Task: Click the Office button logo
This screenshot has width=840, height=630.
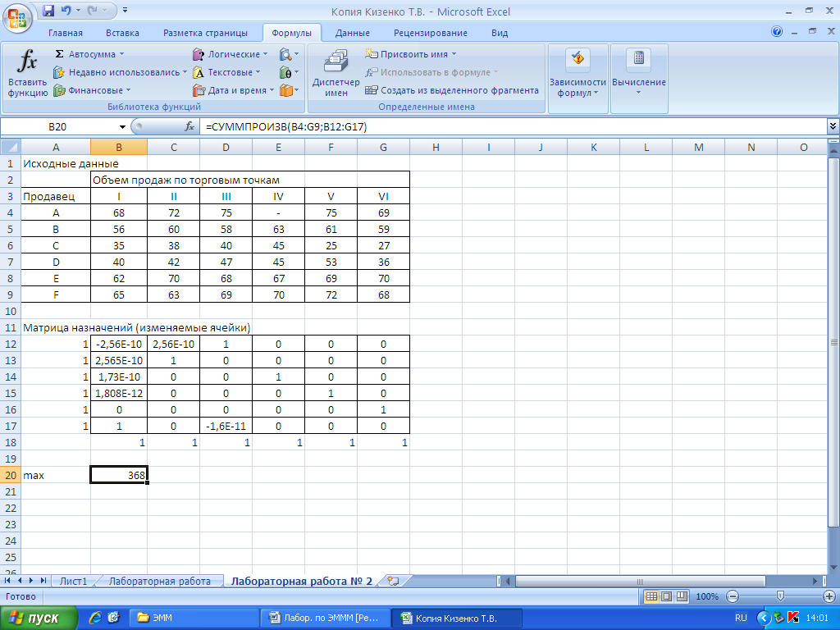Action: pyautogui.click(x=17, y=16)
